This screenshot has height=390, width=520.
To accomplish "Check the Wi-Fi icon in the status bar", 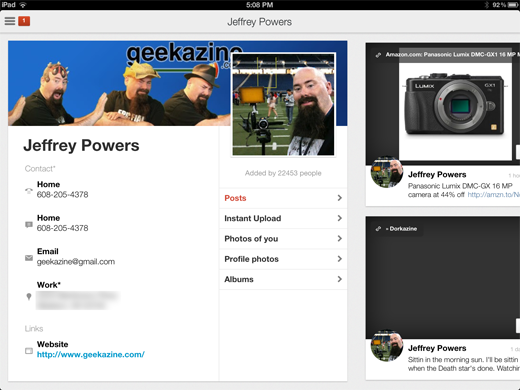I will 23,5.
